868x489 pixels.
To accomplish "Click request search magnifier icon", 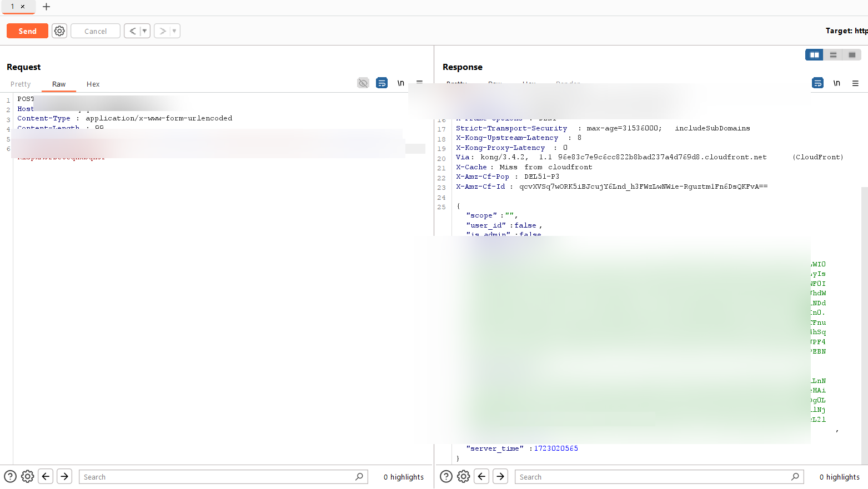I will coord(359,477).
